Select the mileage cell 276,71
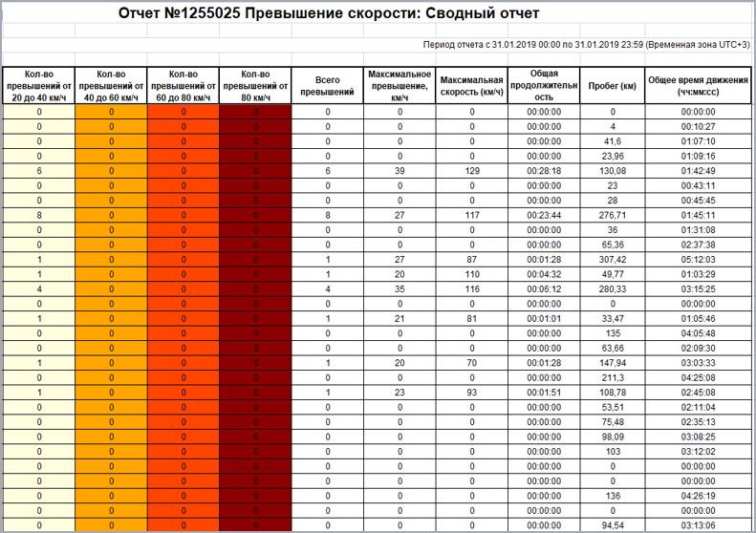The image size is (756, 533). pyautogui.click(x=613, y=216)
